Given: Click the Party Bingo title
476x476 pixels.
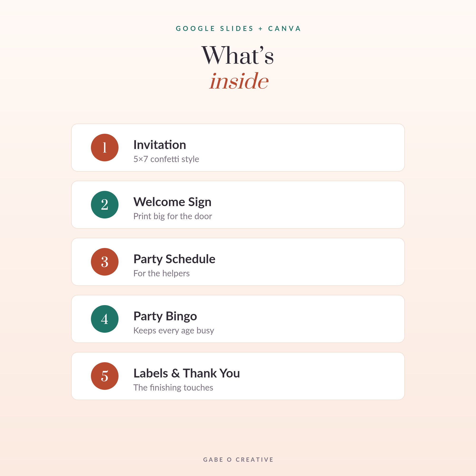Looking at the screenshot, I should [x=165, y=317].
